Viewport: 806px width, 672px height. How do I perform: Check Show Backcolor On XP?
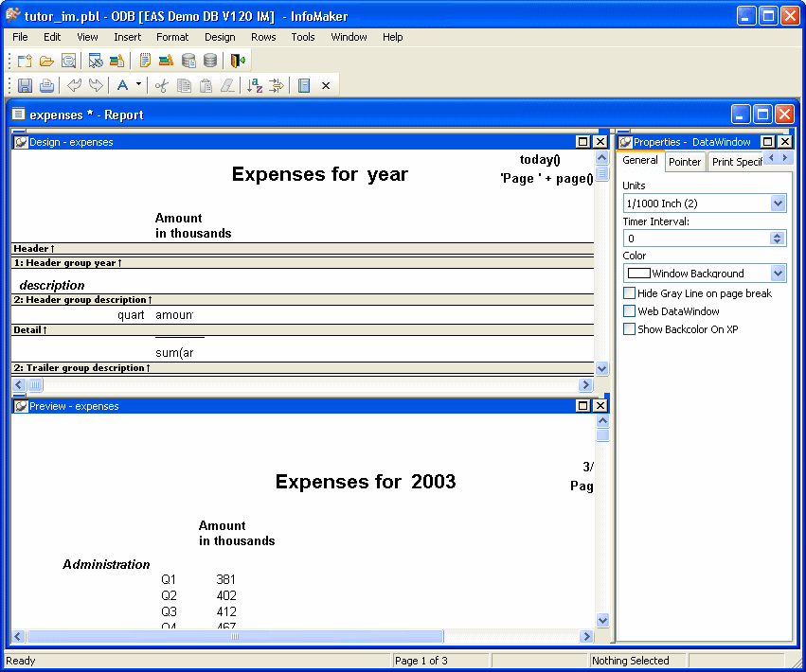[x=629, y=329]
